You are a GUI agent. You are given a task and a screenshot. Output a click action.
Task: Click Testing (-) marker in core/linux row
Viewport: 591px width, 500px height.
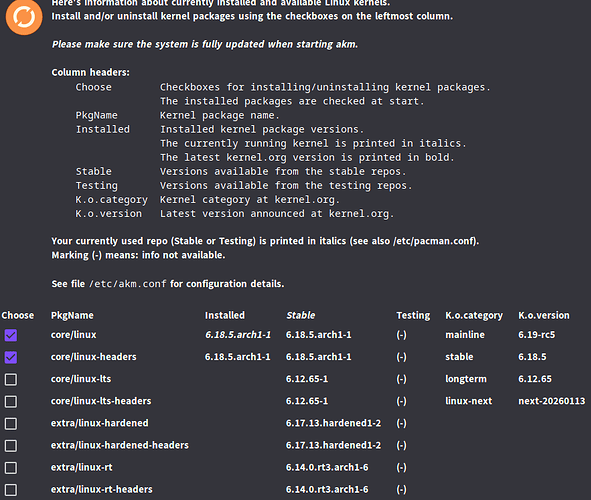402,335
